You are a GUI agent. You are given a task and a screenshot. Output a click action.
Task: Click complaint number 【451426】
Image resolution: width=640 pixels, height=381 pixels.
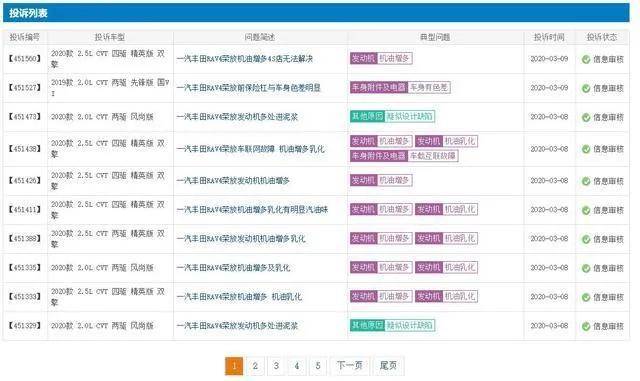coord(24,180)
